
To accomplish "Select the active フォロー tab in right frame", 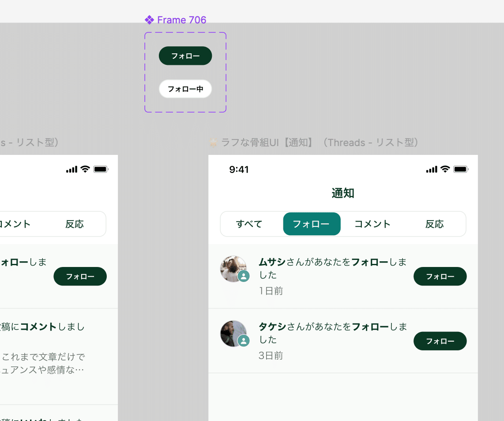I will click(x=312, y=224).
